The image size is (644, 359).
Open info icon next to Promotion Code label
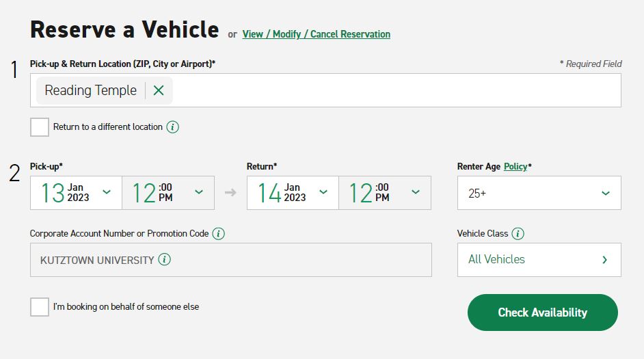(x=218, y=234)
